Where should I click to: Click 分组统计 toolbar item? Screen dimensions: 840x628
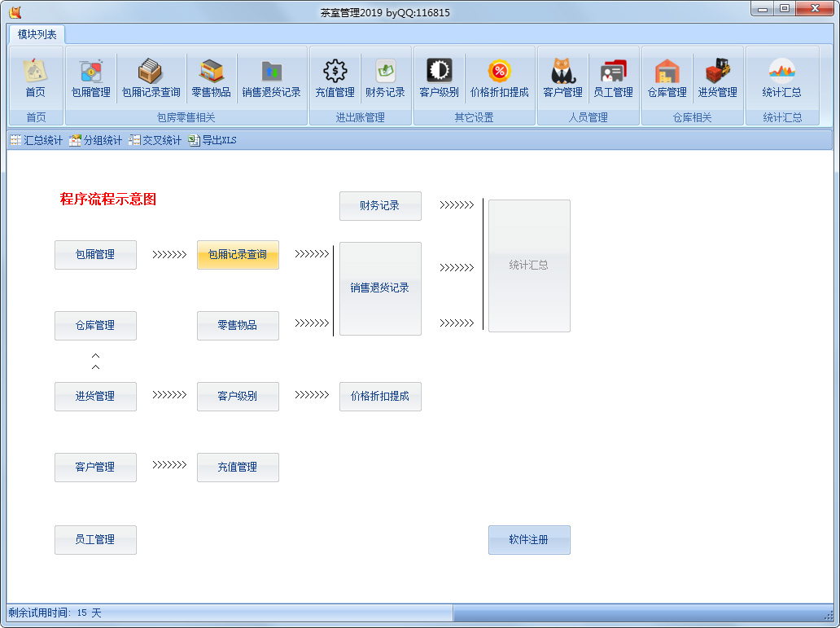(96, 140)
